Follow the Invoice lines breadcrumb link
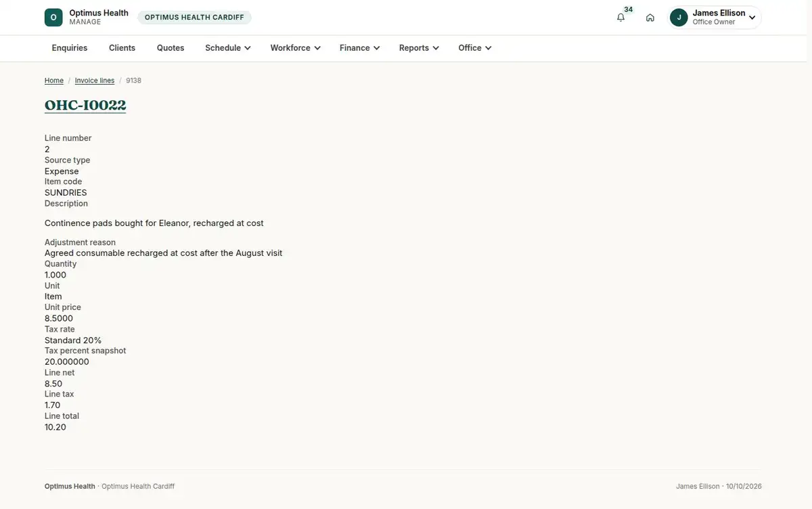Screen dimensions: 812x509 pyautogui.click(x=95, y=81)
